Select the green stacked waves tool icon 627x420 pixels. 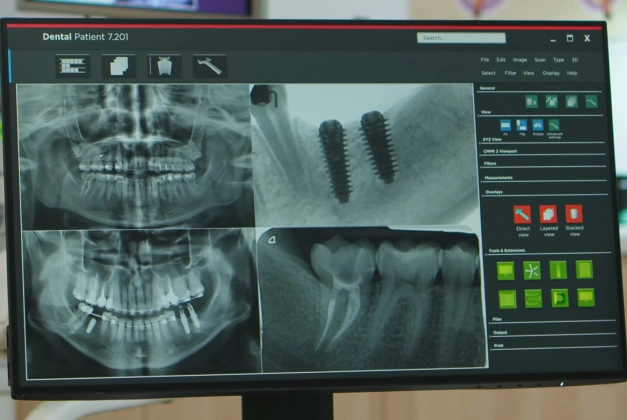(x=533, y=299)
